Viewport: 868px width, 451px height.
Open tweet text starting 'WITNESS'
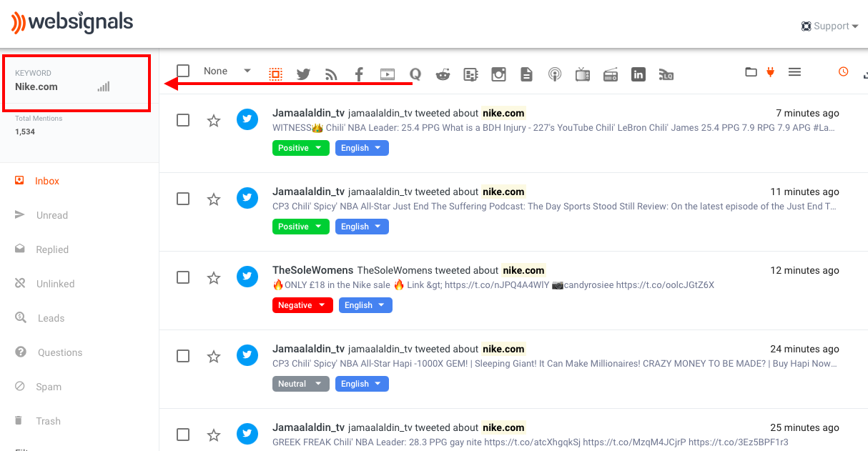[553, 128]
